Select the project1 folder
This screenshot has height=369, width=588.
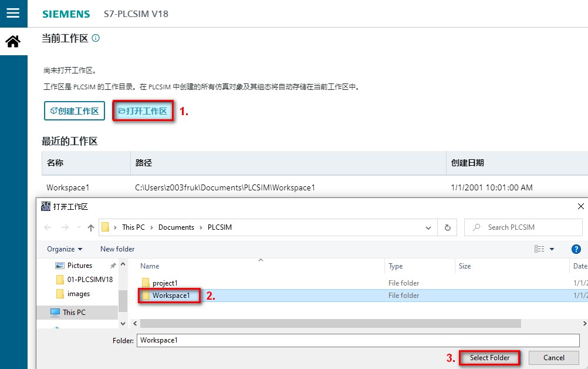click(x=165, y=283)
